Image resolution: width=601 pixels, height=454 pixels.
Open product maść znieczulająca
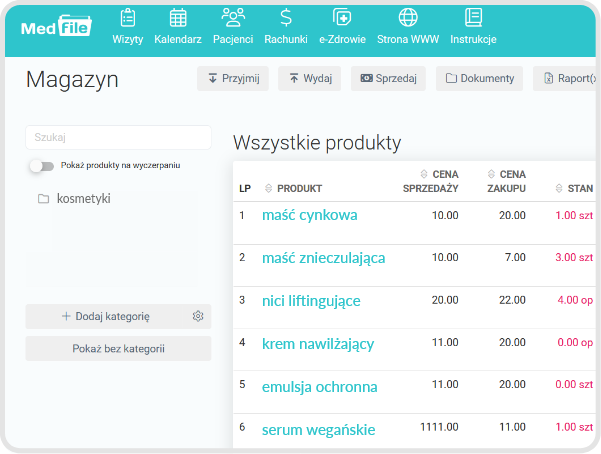coord(323,258)
